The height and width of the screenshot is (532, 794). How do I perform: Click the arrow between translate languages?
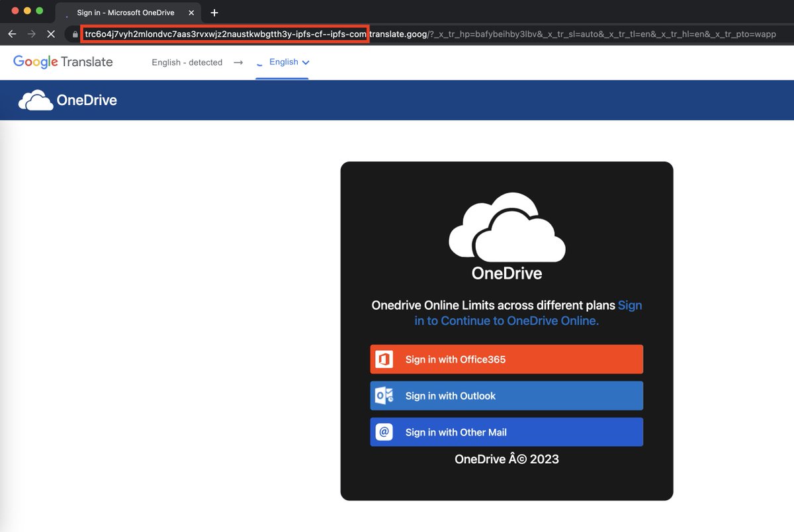pyautogui.click(x=238, y=62)
